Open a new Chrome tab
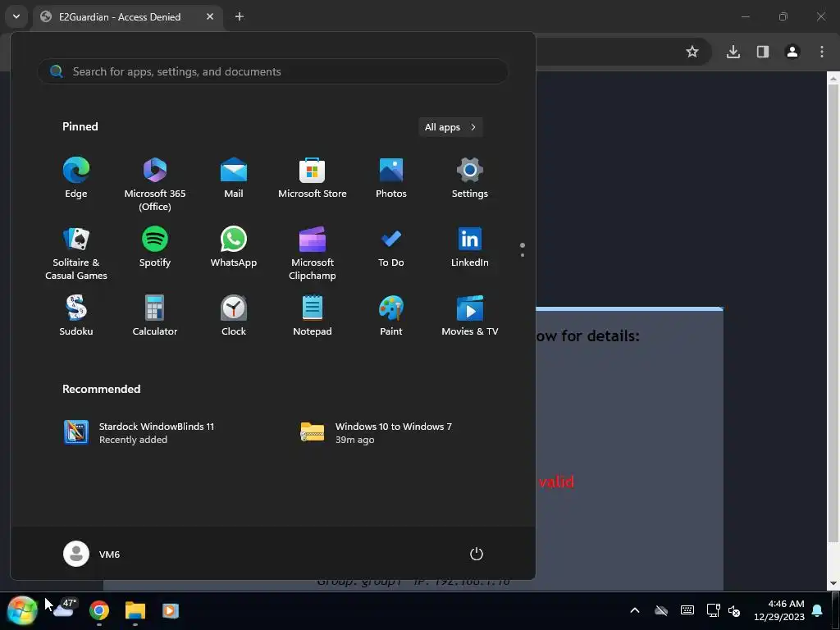The height and width of the screenshot is (630, 840). coord(240,16)
